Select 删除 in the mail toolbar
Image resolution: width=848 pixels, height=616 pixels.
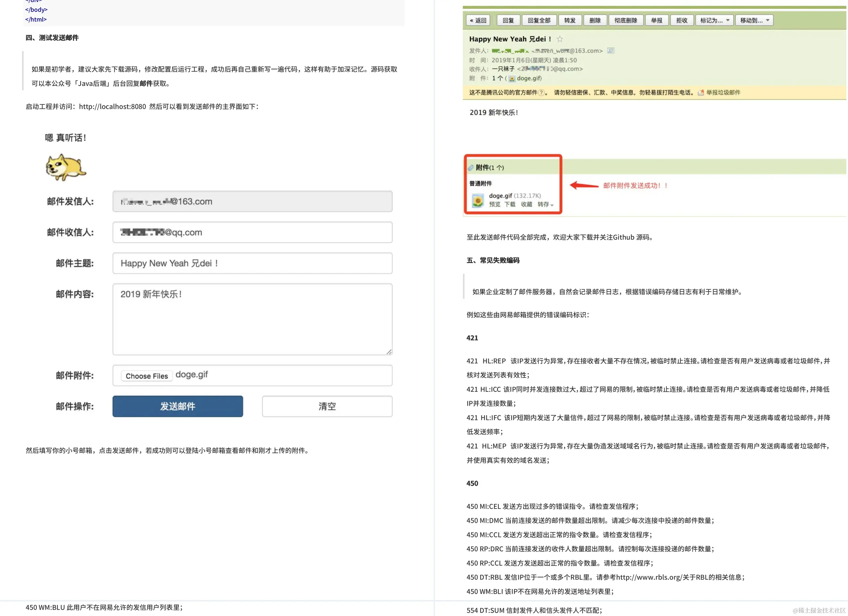click(595, 21)
